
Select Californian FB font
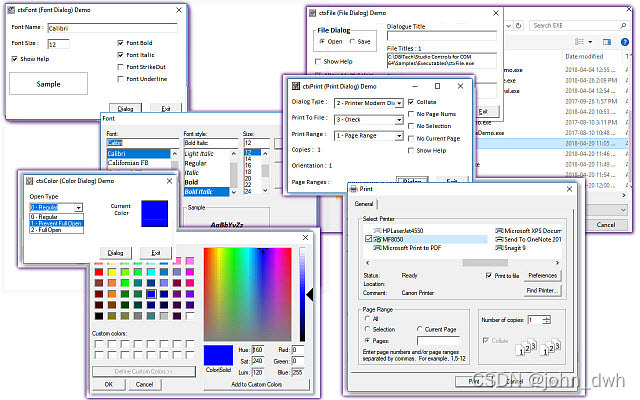coord(128,163)
